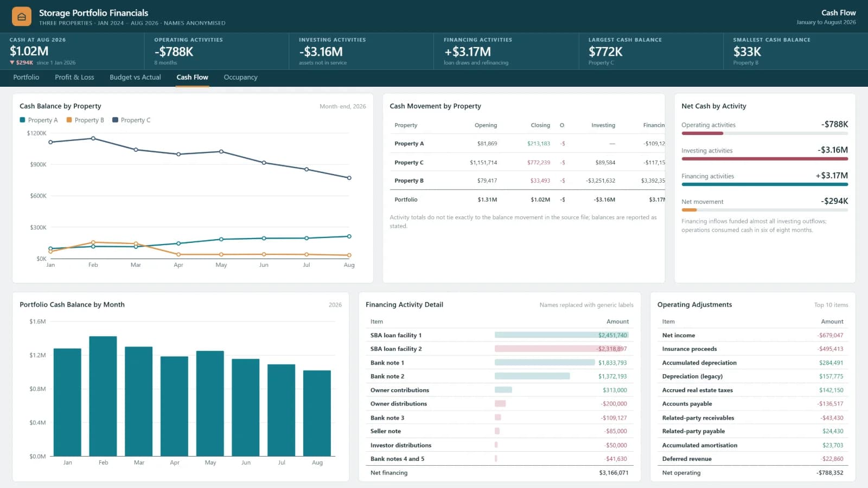Click the Bank note 2 amount $1,372,193
Image resolution: width=868 pixels, height=488 pixels.
tap(612, 376)
